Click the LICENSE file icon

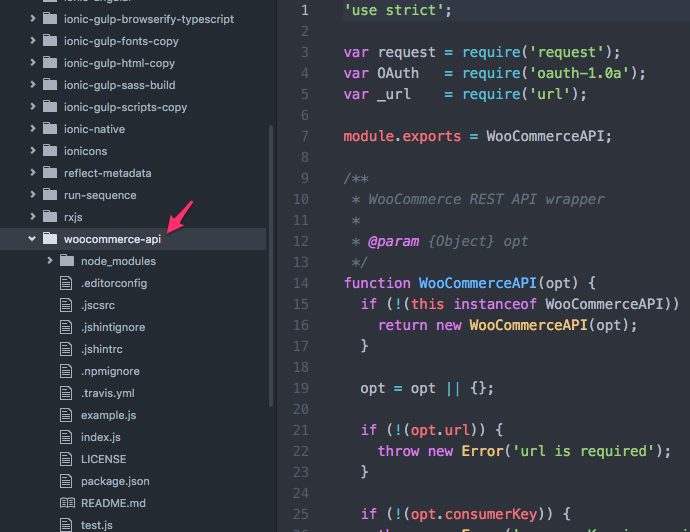coord(66,459)
